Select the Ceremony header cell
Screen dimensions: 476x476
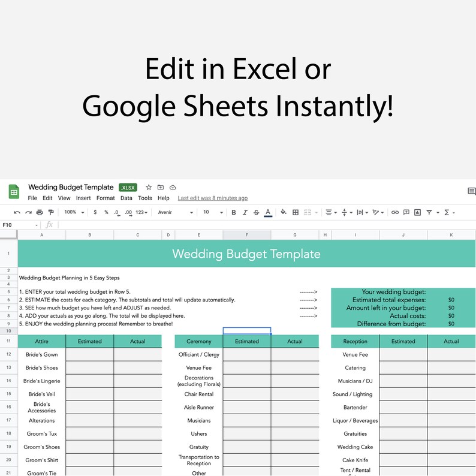(199, 342)
